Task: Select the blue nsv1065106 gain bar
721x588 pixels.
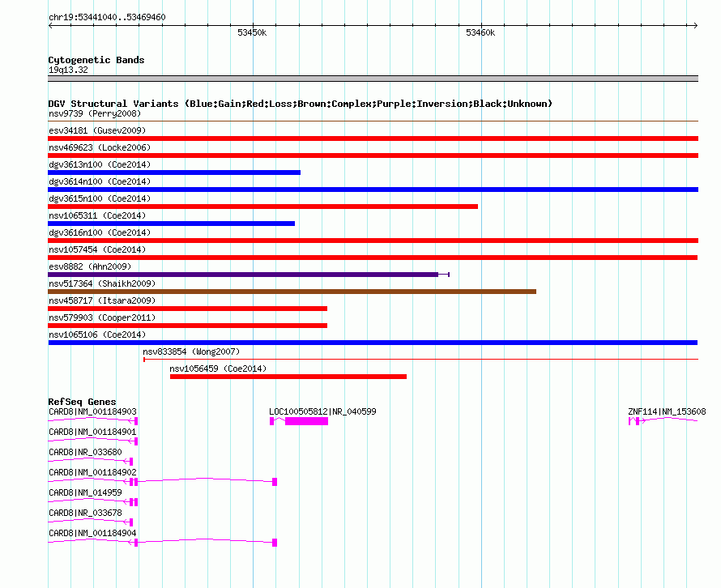Action: (x=373, y=343)
